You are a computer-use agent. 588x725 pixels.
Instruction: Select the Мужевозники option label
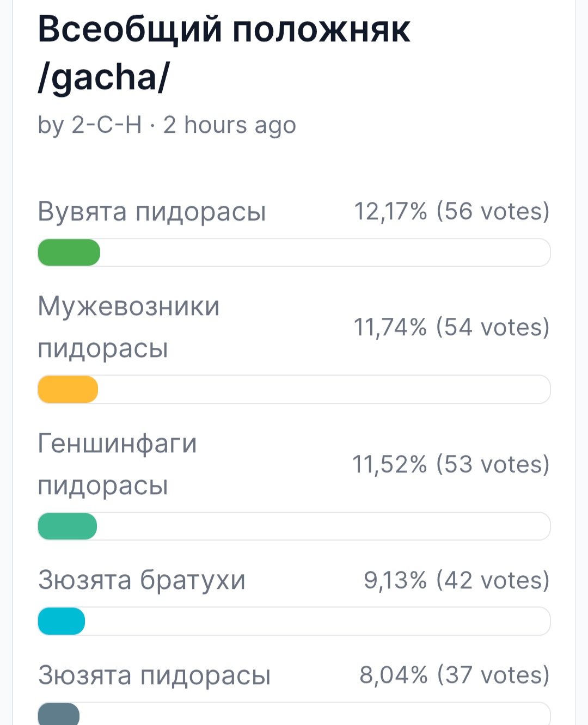tap(128, 327)
